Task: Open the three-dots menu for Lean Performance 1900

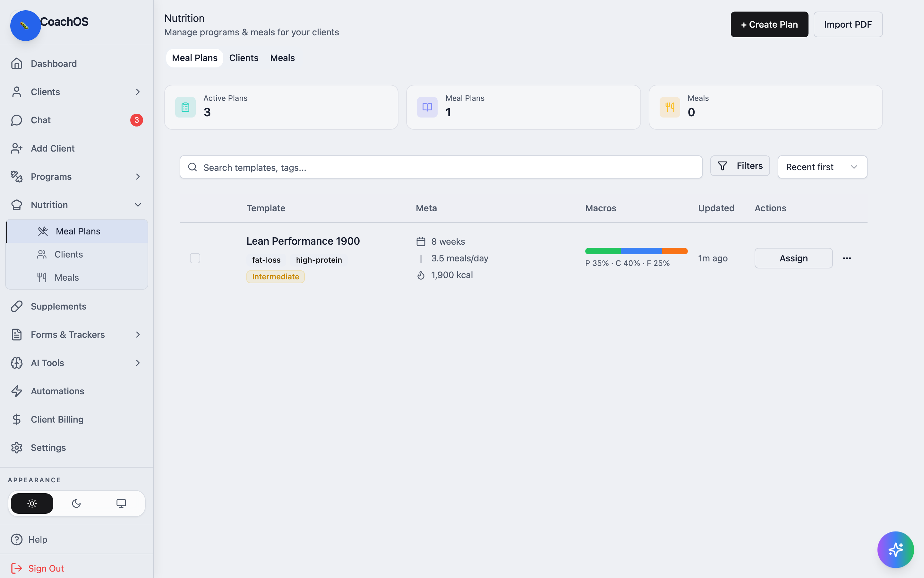Action: point(847,258)
